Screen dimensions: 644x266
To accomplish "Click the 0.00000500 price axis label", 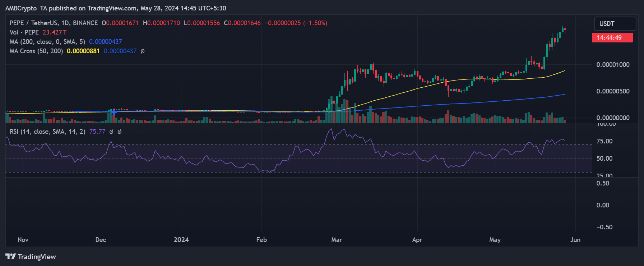I will point(613,91).
